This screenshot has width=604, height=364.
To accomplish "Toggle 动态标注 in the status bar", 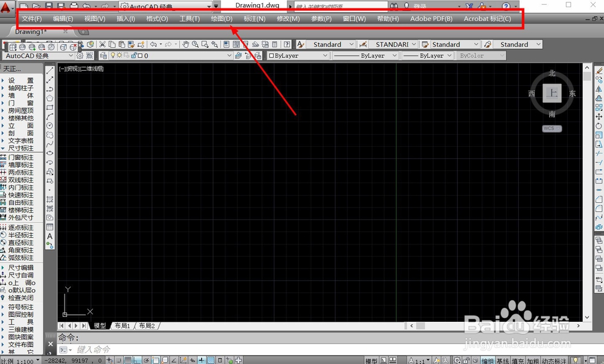I will (x=554, y=360).
